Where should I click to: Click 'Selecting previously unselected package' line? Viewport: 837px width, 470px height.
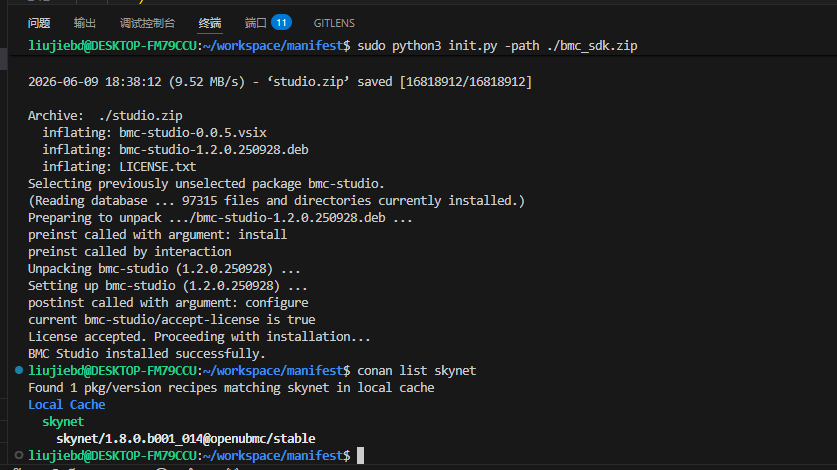[x=206, y=184]
